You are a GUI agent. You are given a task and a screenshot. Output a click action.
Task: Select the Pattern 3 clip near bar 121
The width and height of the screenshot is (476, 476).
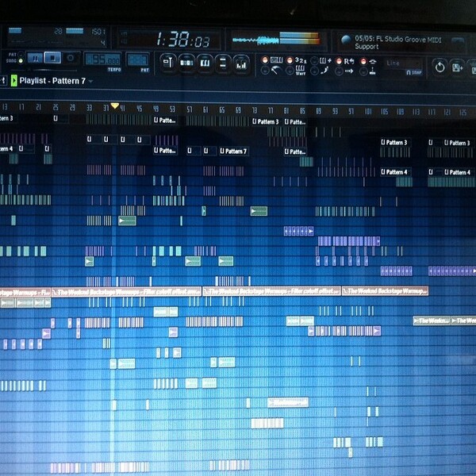click(458, 143)
